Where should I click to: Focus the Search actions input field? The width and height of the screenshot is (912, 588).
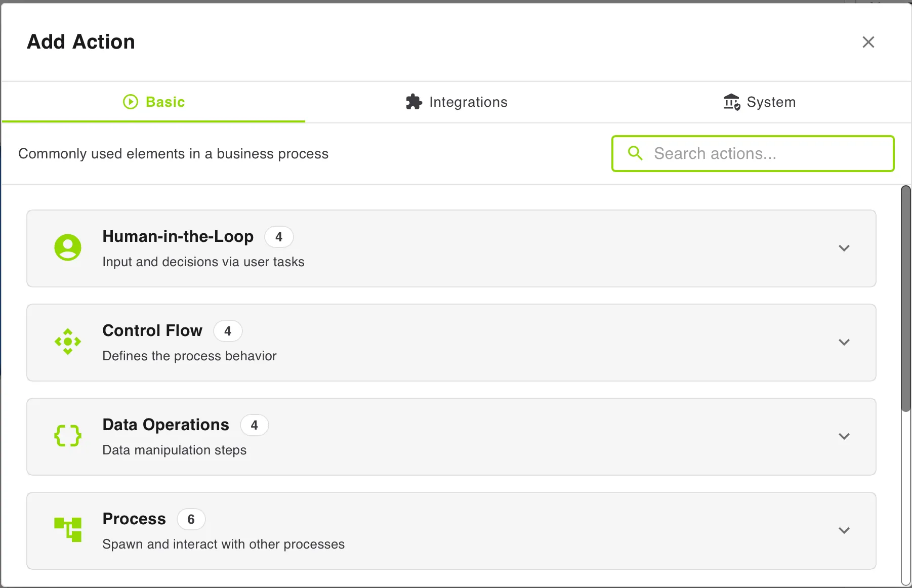click(x=753, y=153)
